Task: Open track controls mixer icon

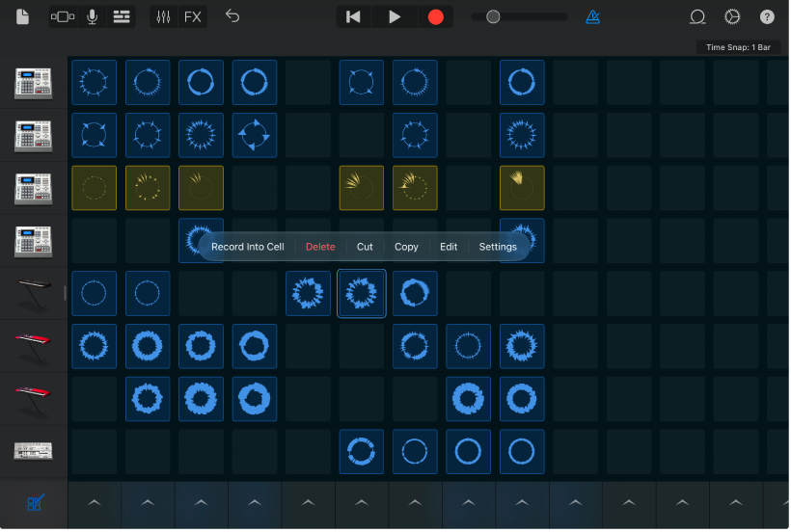Action: tap(163, 16)
